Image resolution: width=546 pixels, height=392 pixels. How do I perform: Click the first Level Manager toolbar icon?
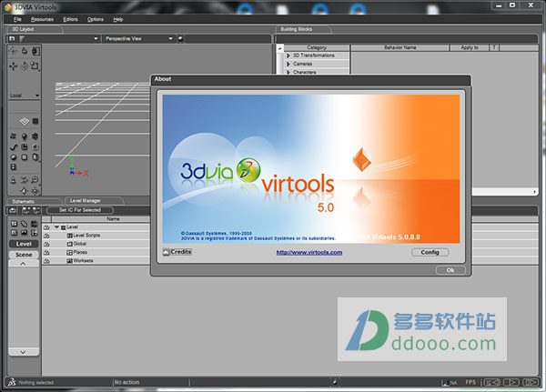click(x=12, y=210)
